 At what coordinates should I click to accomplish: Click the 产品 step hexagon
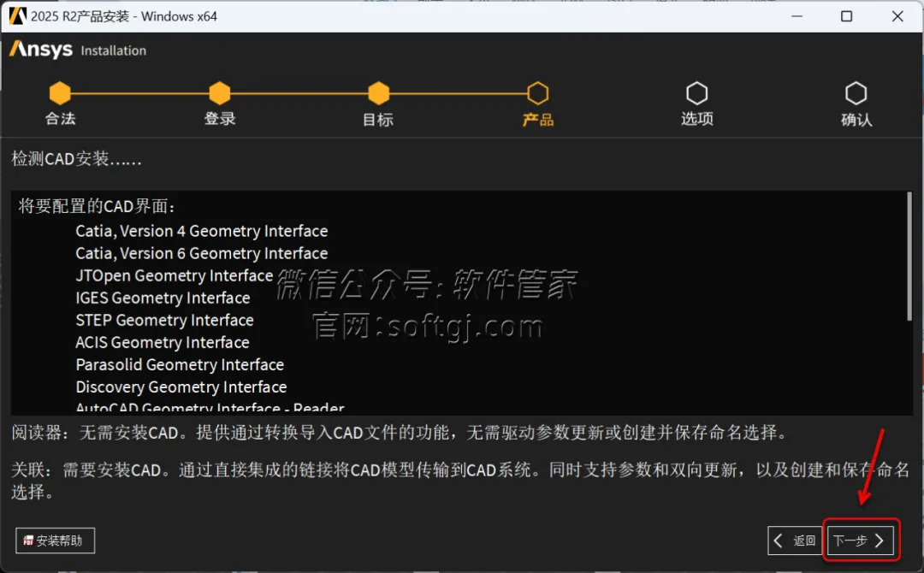[538, 93]
